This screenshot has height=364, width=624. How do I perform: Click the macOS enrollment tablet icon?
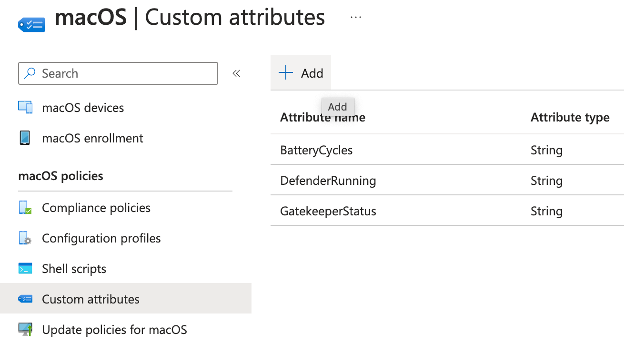tap(25, 138)
